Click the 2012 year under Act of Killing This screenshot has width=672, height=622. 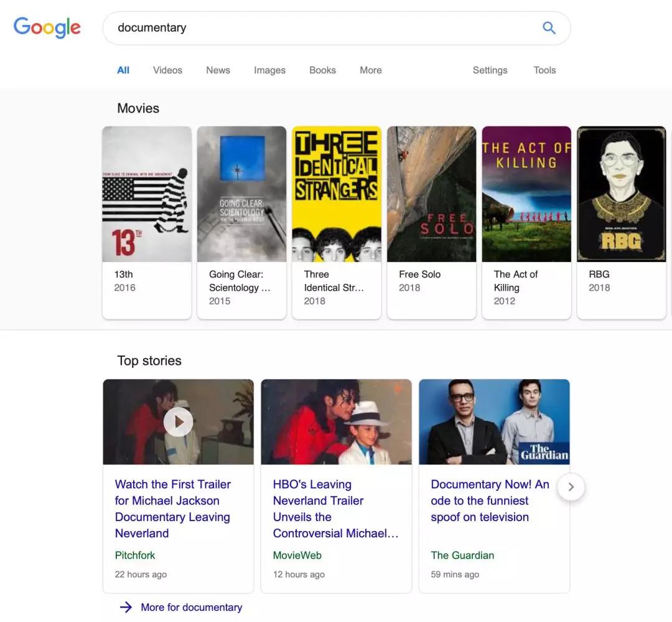click(505, 301)
